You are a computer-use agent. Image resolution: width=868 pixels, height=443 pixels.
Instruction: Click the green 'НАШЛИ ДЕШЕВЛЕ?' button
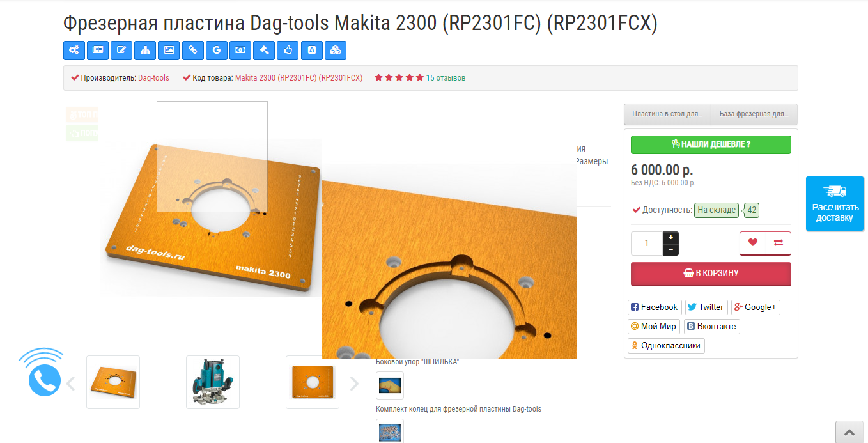tap(711, 144)
